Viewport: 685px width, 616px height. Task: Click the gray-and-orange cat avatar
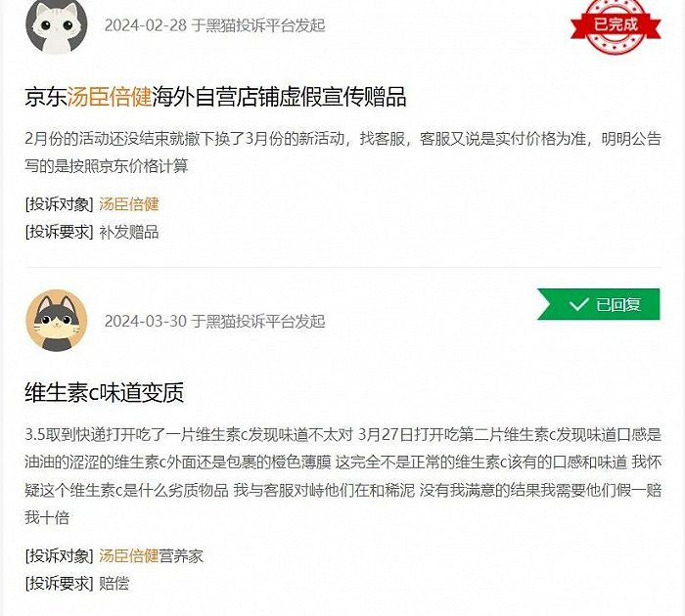pos(57,321)
